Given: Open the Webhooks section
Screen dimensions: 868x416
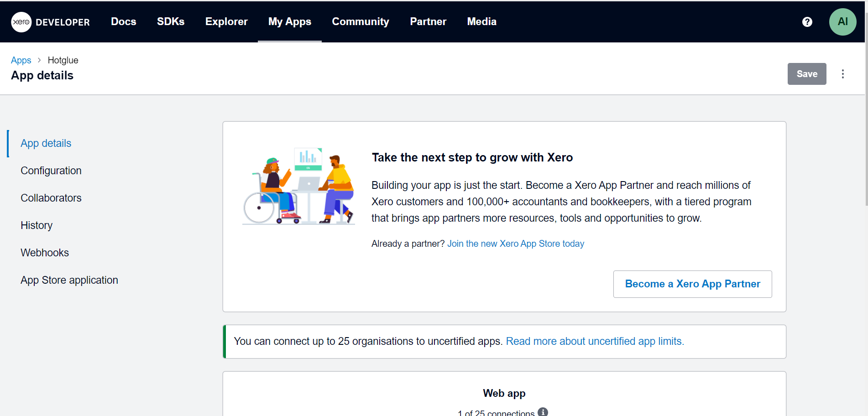Looking at the screenshot, I should (45, 253).
